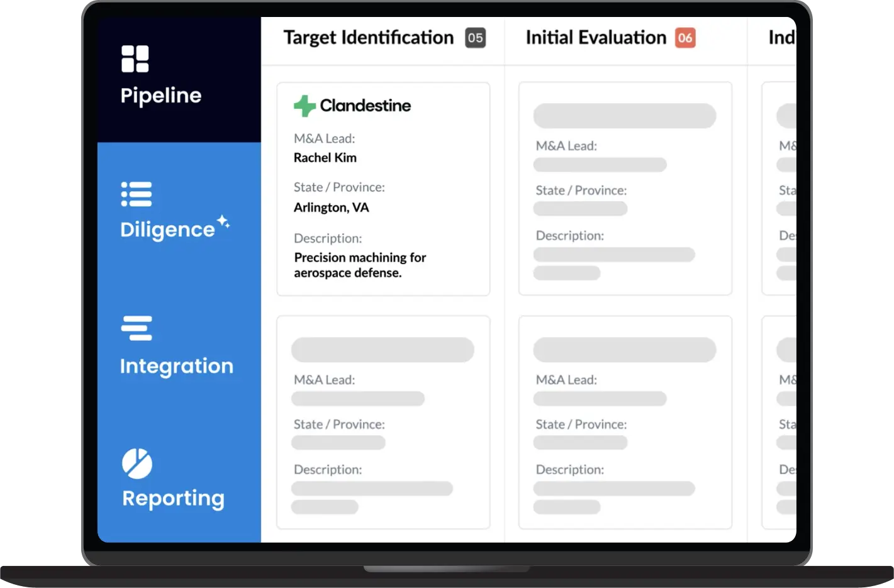Viewport: 894px width, 588px height.
Task: Click the location Arlington, VA
Action: [332, 208]
